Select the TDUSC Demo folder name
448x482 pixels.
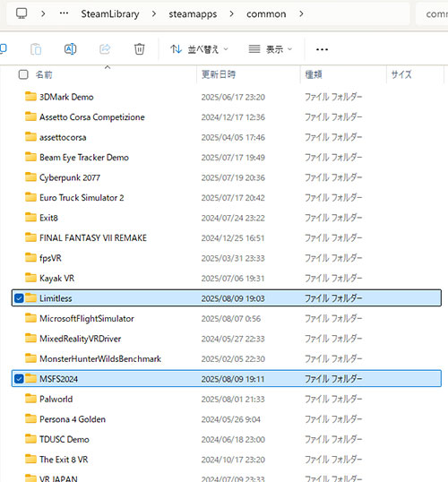[65, 439]
